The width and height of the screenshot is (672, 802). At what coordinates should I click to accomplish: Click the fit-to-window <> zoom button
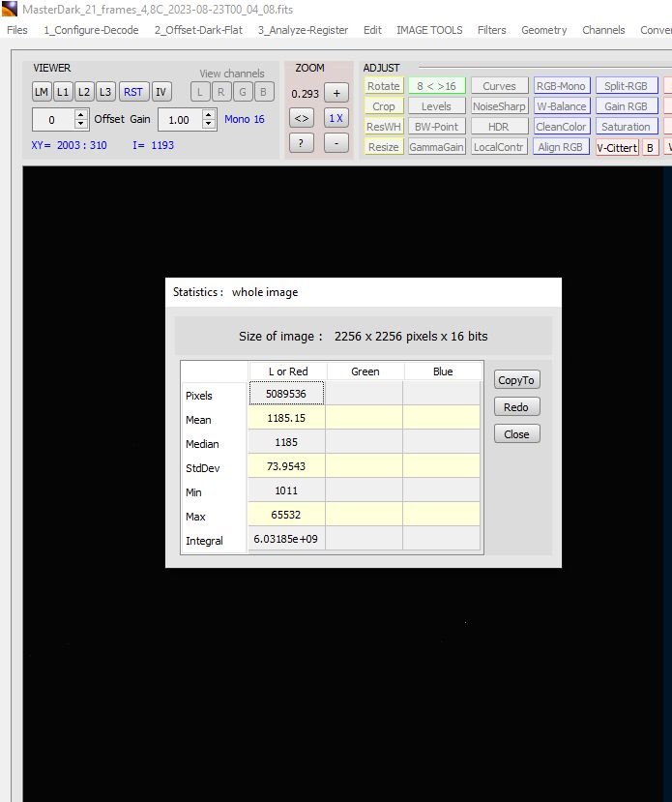303,118
